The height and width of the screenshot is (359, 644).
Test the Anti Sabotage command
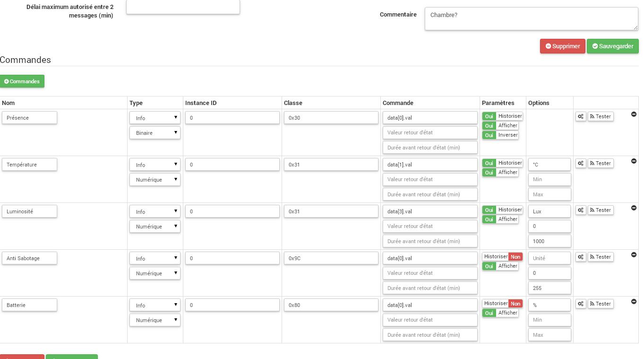click(x=601, y=257)
